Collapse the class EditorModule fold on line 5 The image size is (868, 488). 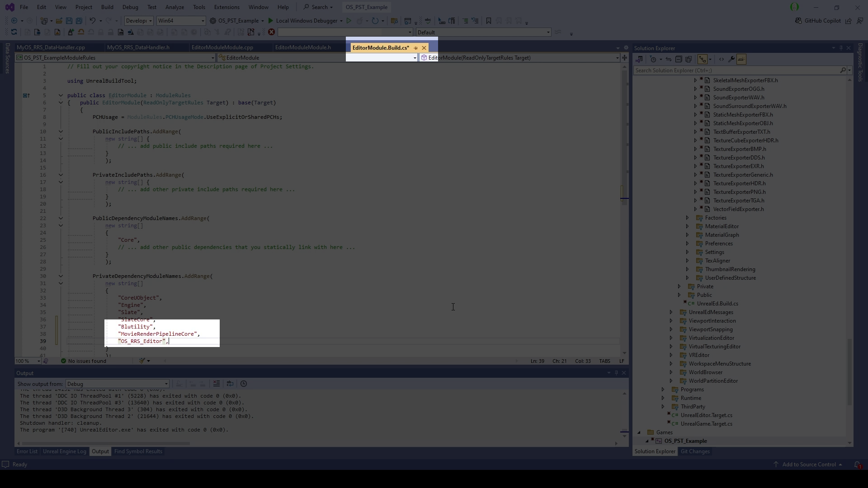[x=61, y=95]
